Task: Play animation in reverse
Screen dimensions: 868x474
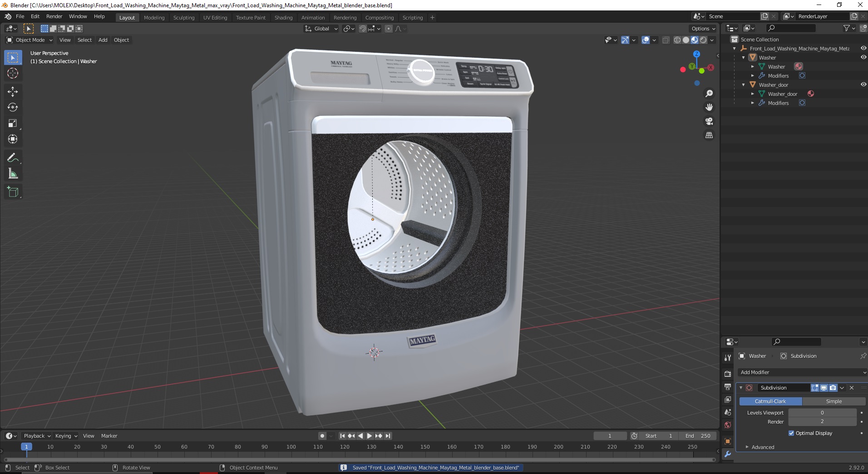Action: 360,436
